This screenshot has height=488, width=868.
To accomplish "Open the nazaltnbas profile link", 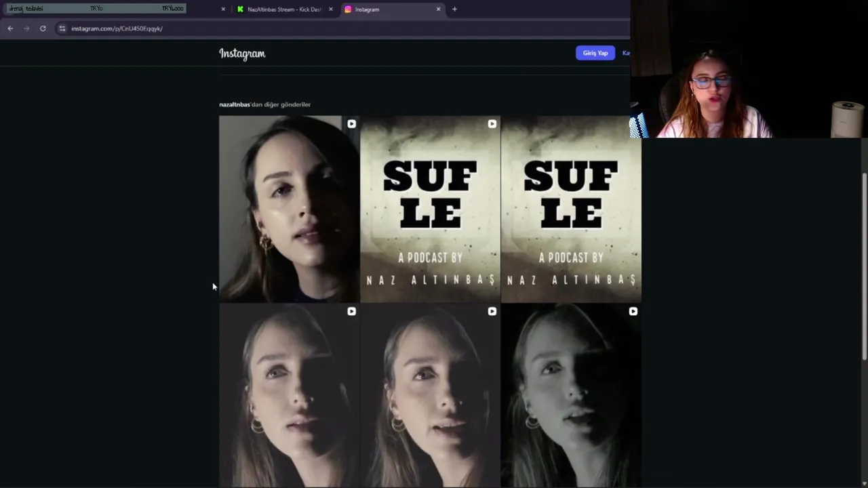I will pyautogui.click(x=235, y=104).
